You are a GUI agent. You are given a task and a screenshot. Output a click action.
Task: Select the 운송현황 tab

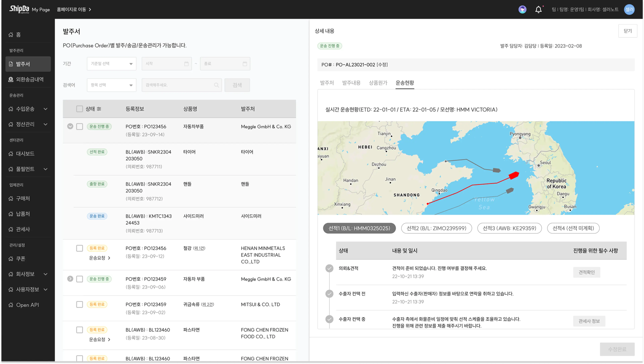[x=405, y=83]
